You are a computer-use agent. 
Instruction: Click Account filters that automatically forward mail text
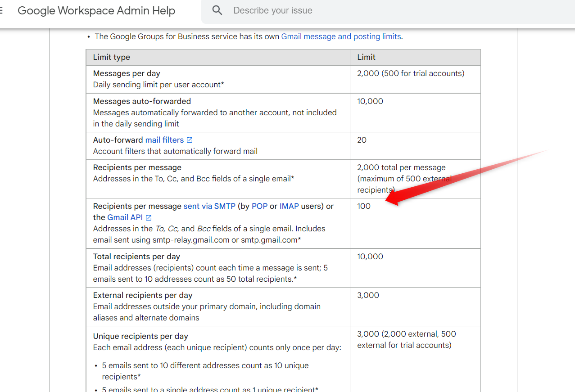coord(175,151)
